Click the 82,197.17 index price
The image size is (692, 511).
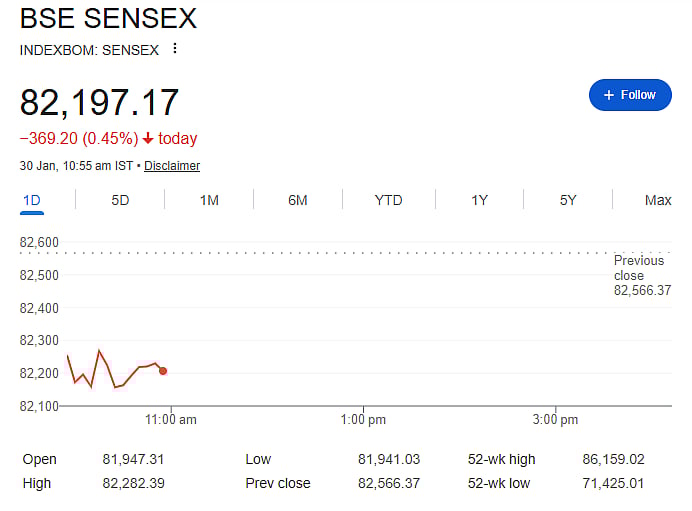pyautogui.click(x=100, y=103)
